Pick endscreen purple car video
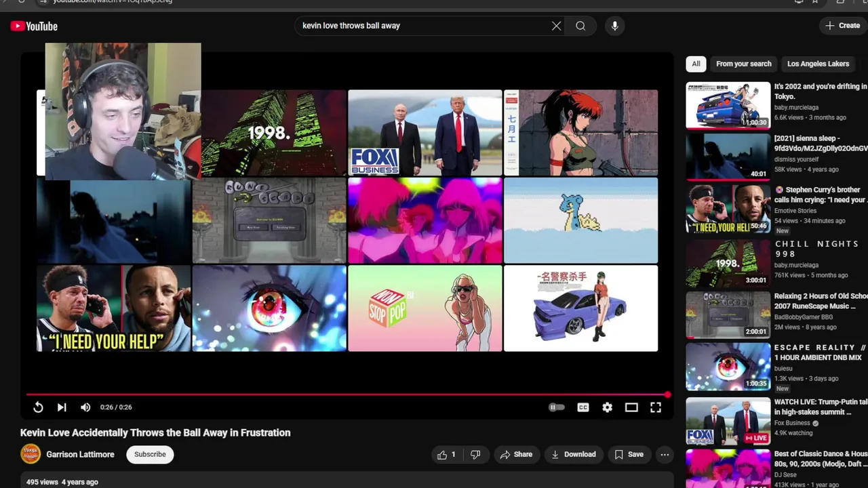 580,308
